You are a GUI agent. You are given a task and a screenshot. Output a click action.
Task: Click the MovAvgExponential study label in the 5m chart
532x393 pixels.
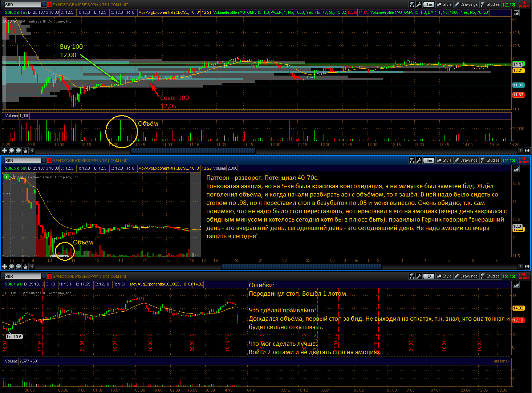[169, 168]
